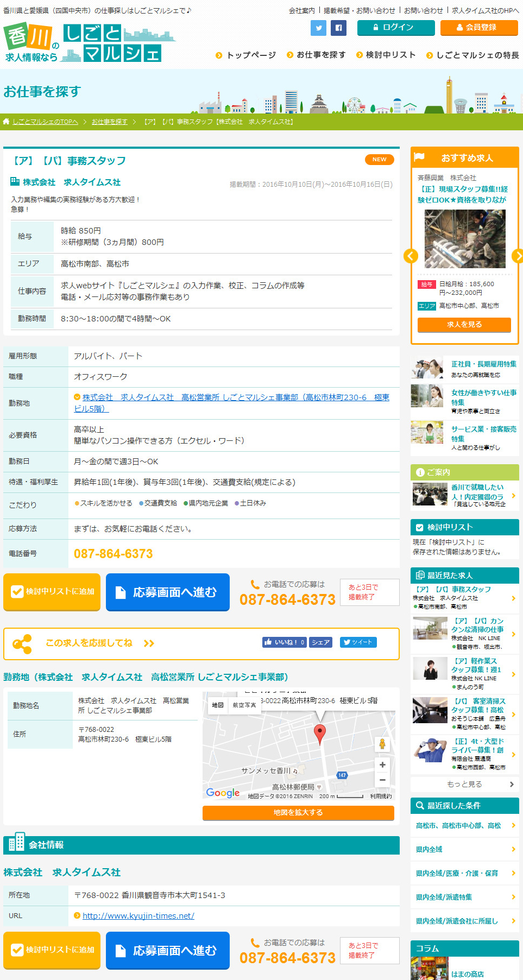Click the 087-864-6373 phone number in table

(x=114, y=554)
